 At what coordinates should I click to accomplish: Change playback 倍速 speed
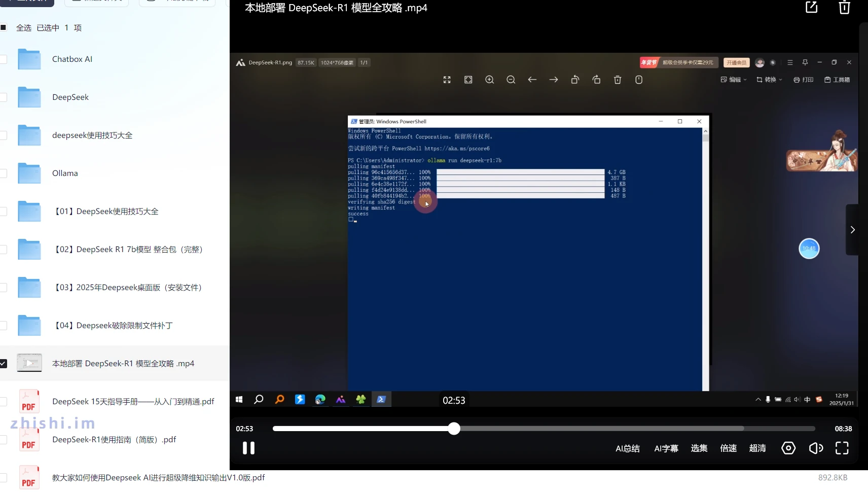pos(729,448)
